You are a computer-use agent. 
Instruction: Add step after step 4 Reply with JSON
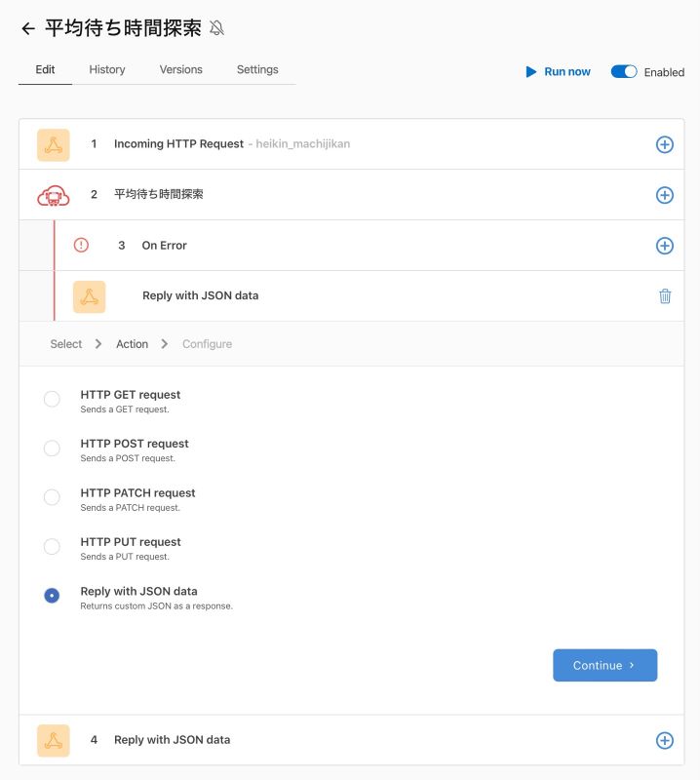pos(665,740)
